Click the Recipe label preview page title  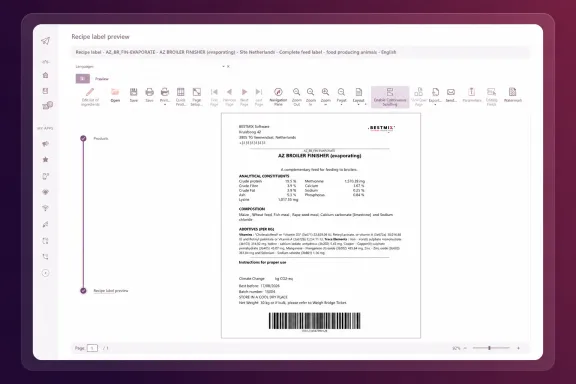[100, 37]
